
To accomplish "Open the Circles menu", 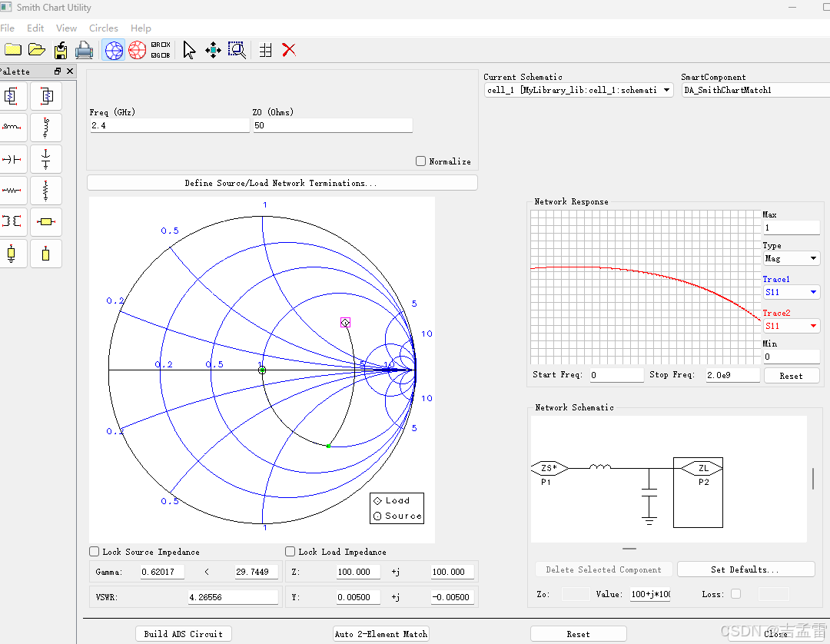I will 103,28.
